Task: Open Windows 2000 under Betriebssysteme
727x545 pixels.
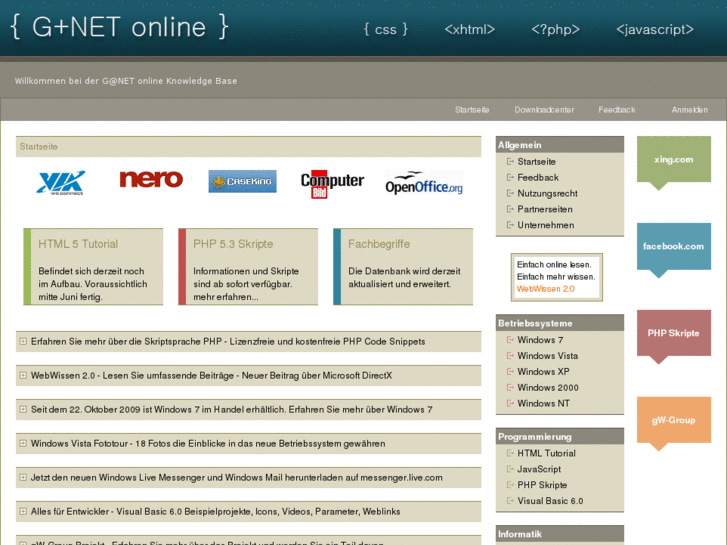Action: pyautogui.click(x=548, y=388)
